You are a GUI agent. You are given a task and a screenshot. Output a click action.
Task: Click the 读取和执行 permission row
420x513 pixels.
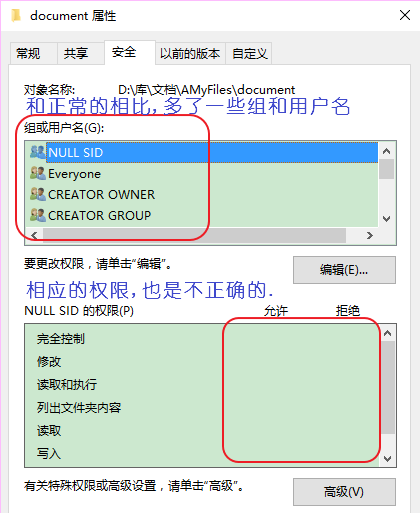point(202,385)
